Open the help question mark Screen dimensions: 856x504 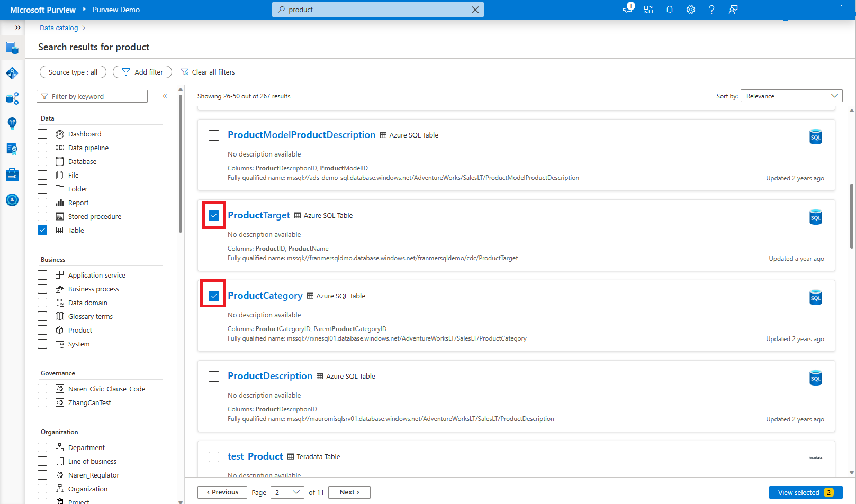(x=712, y=10)
